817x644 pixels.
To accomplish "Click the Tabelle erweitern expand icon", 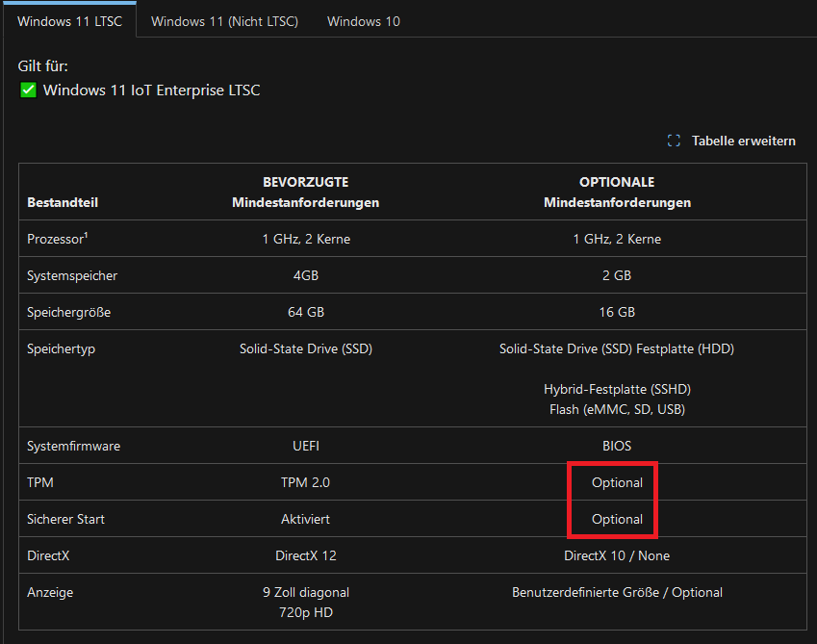I will [674, 141].
